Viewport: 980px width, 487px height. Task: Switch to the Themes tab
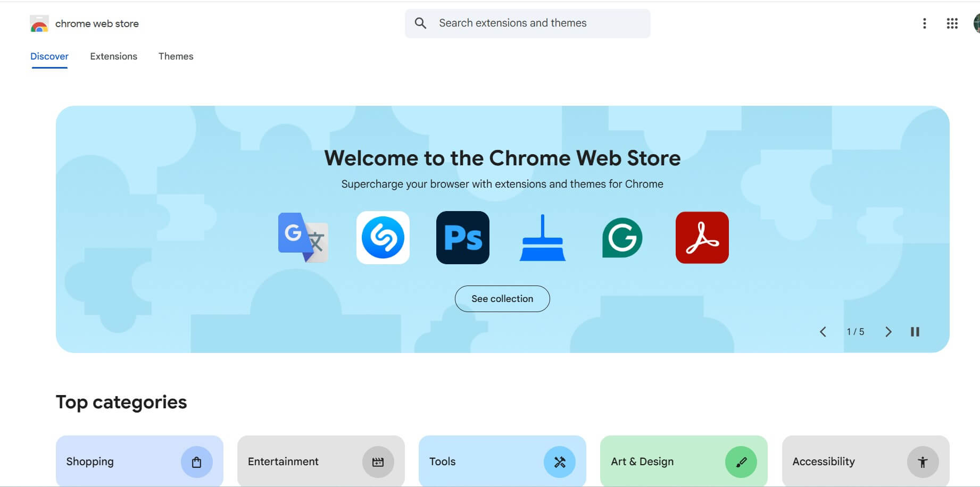point(176,56)
